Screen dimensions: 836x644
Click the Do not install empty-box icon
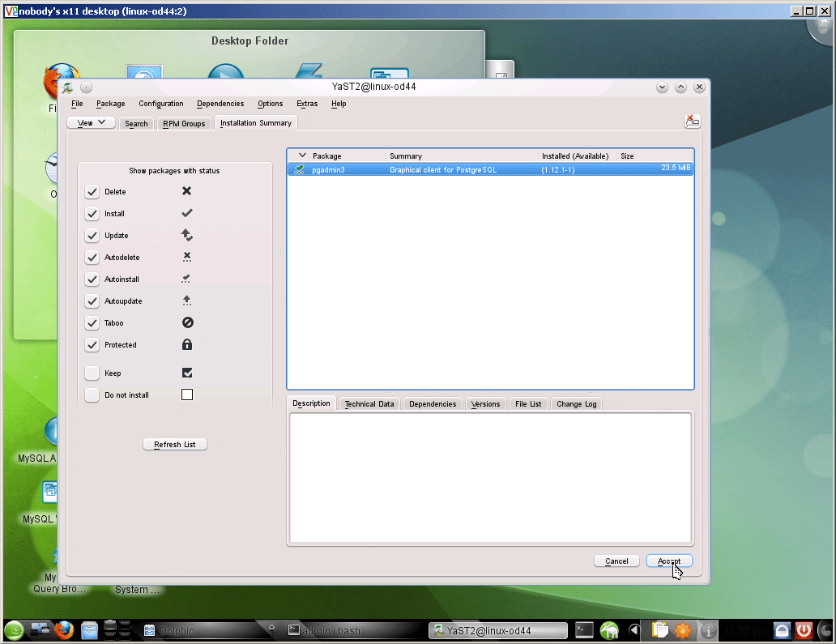187,395
